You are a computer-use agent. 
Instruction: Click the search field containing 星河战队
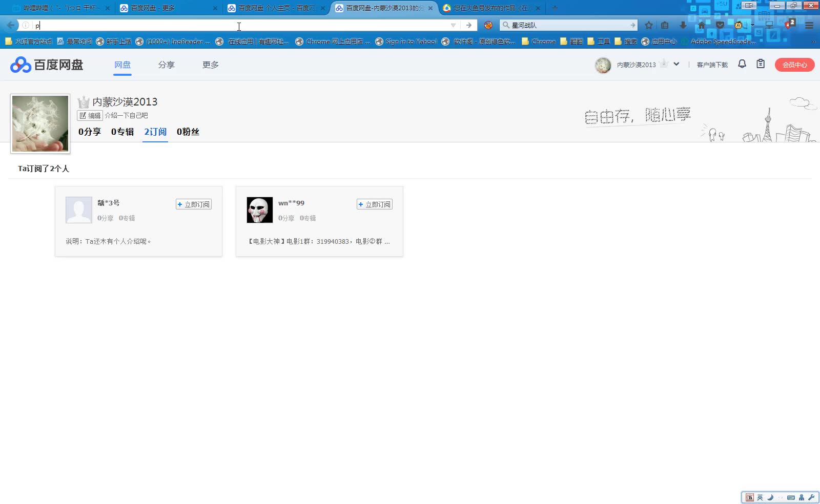click(x=569, y=25)
